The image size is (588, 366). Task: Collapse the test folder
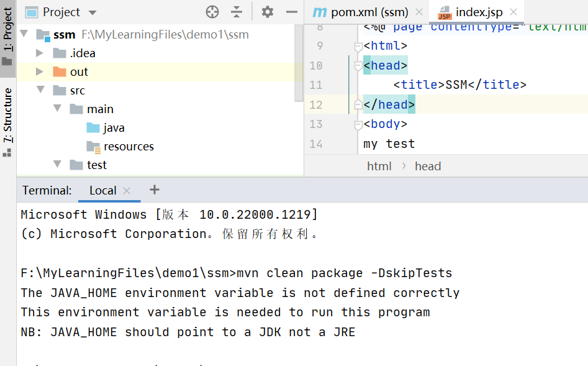coord(57,164)
